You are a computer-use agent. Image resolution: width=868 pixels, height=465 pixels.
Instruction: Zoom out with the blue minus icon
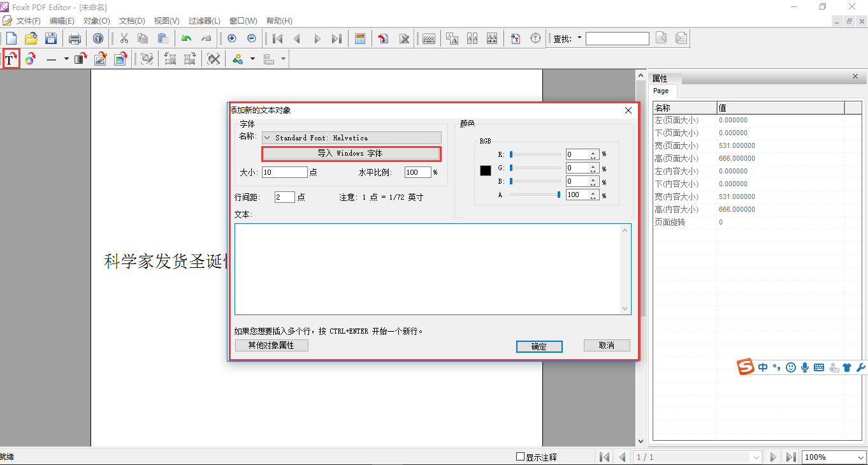[252, 38]
